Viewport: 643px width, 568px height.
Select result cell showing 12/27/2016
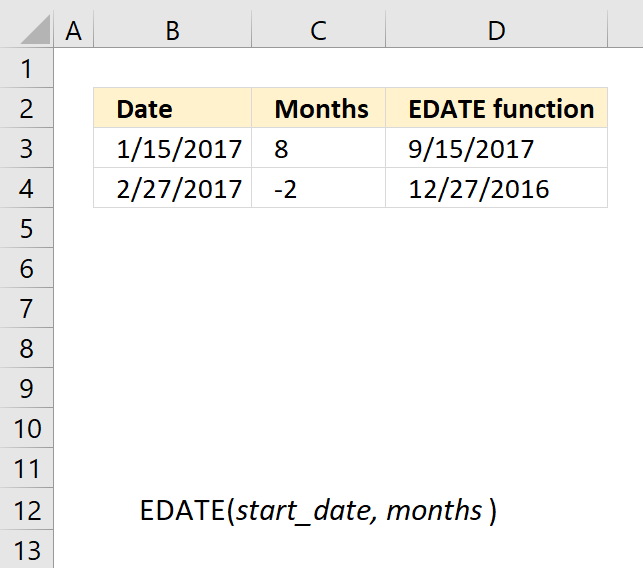[497, 188]
